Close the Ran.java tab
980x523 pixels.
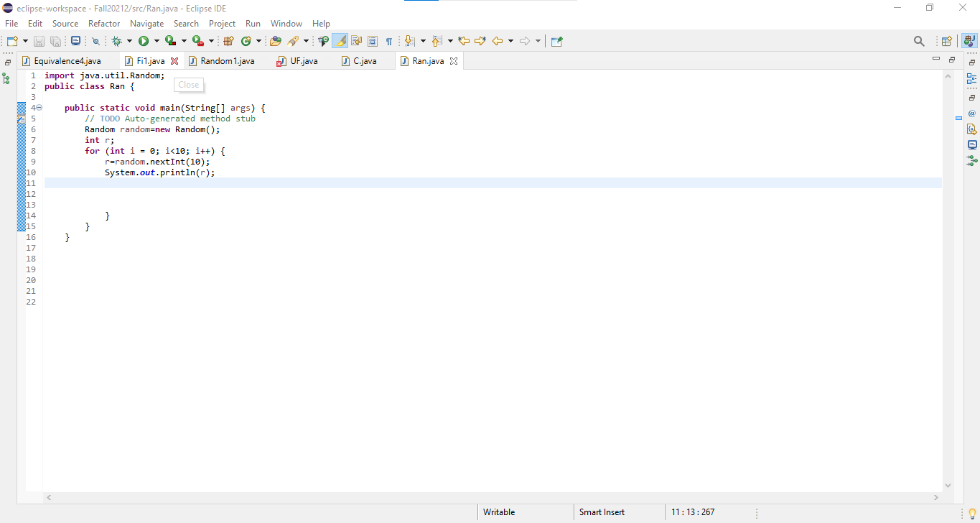click(454, 61)
